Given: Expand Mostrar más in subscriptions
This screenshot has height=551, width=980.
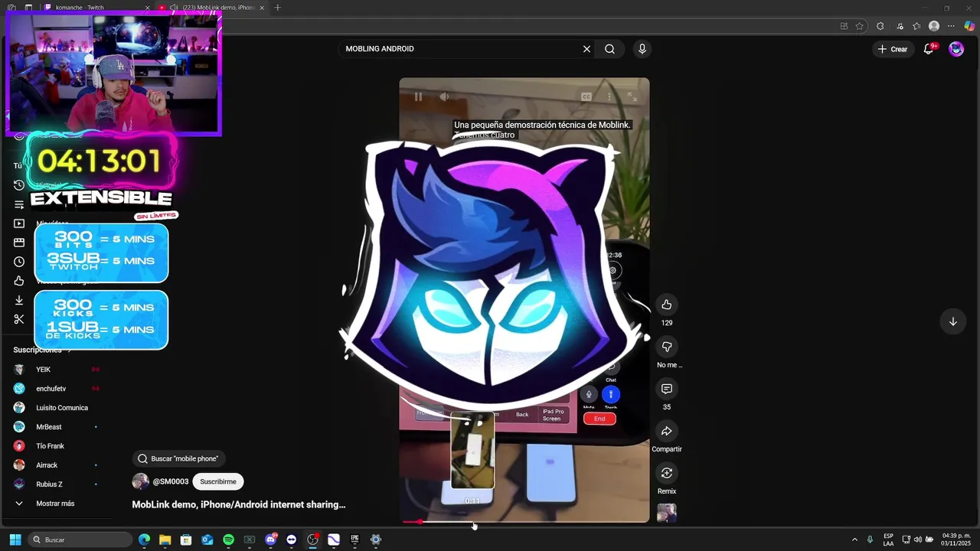Looking at the screenshot, I should tap(55, 504).
